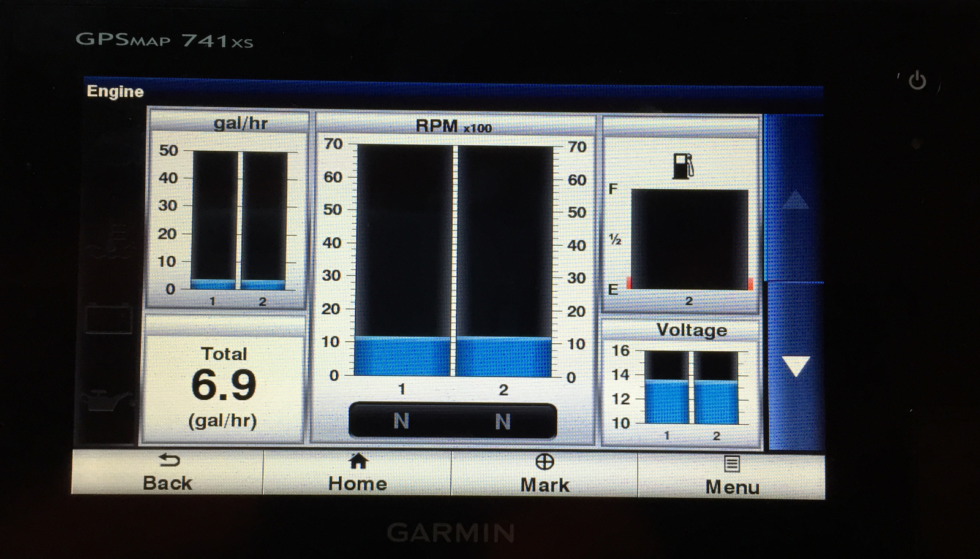
Task: Tap the RPM x100 gauge title
Action: tap(453, 126)
